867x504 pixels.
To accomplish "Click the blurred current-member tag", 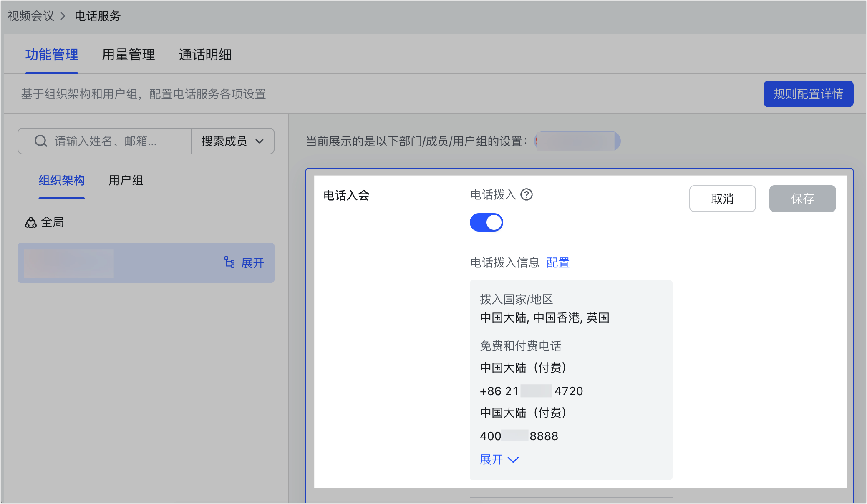I will (577, 141).
